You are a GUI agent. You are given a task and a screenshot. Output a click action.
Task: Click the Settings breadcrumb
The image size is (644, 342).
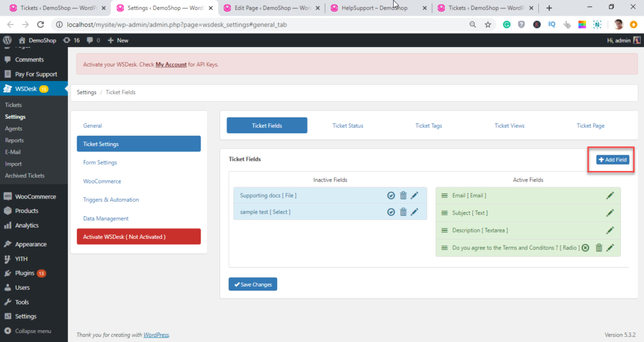(86, 92)
